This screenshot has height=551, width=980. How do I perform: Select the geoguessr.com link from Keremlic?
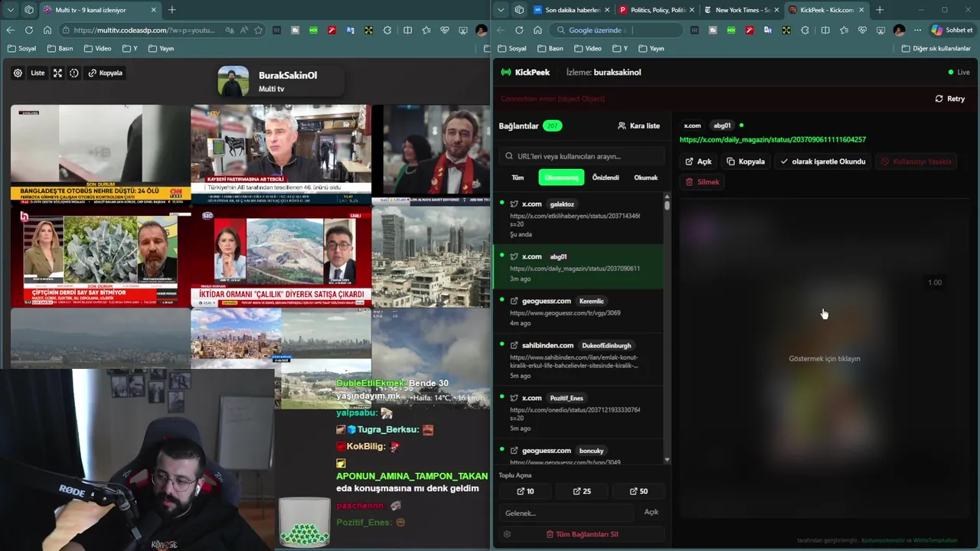[x=579, y=311]
